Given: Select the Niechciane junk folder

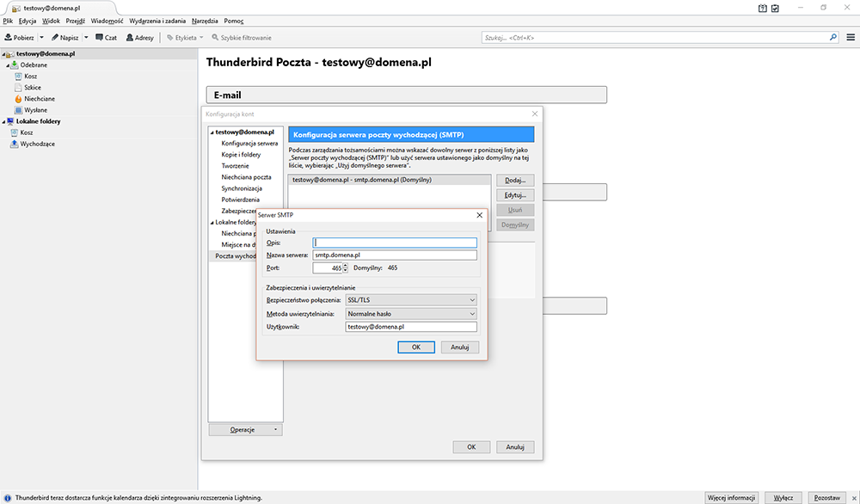Looking at the screenshot, I should [39, 99].
